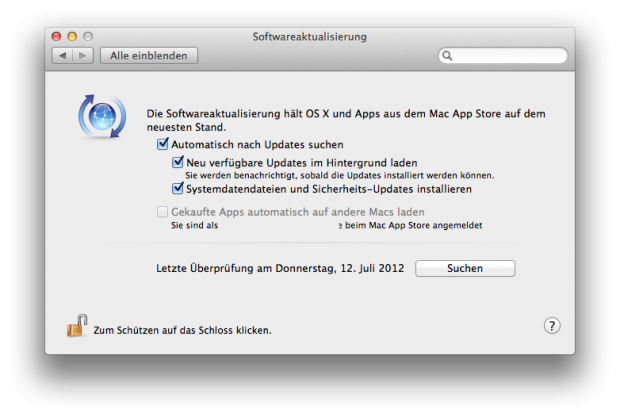The image size is (620, 417).
Task: Click the 'Sie werden benachrichtigt' hint text
Action: pos(340,175)
